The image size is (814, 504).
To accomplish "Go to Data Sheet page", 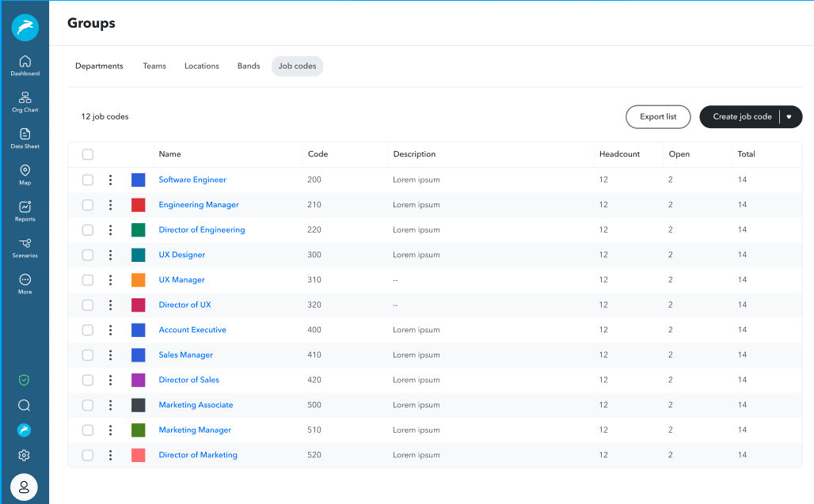I will [25, 138].
